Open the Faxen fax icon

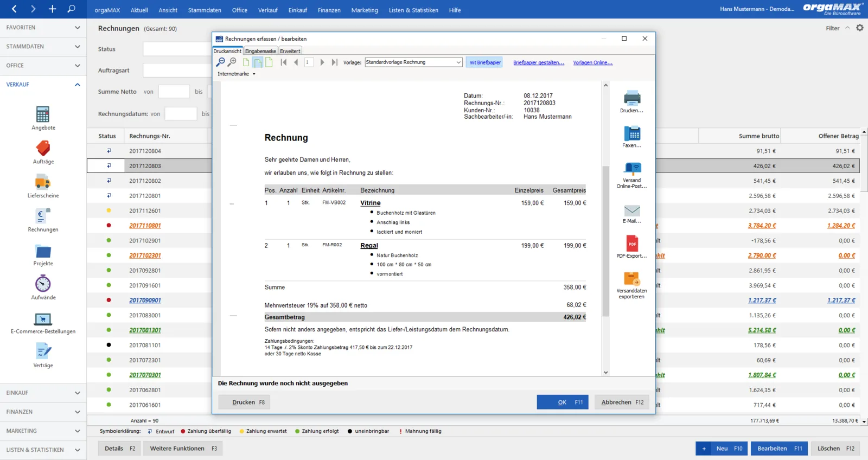point(631,133)
